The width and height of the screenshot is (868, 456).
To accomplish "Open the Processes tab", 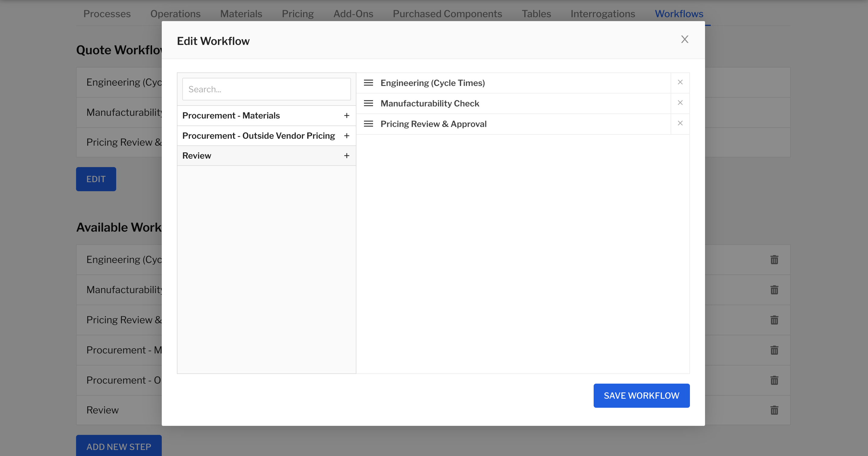I will point(107,14).
